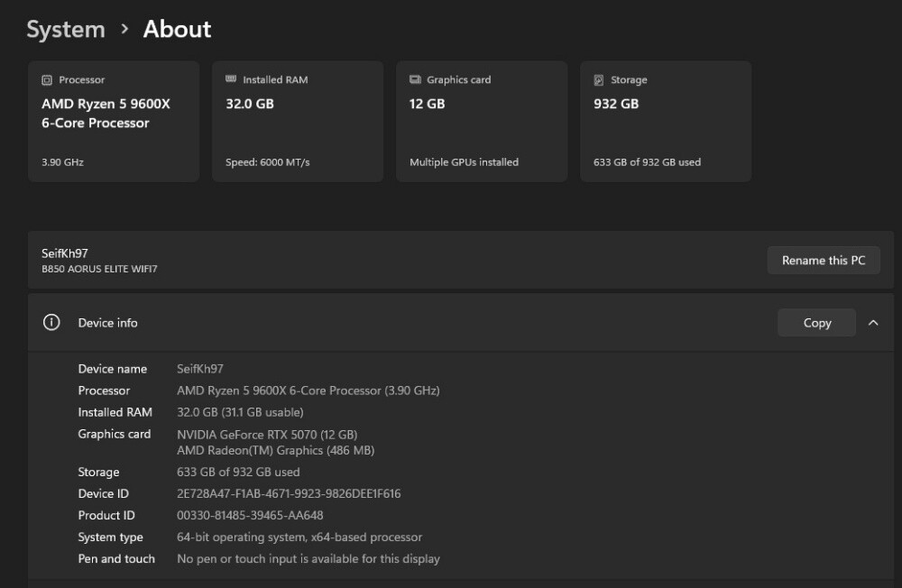This screenshot has height=588, width=902.
Task: Click the Storage drive icon
Action: (x=599, y=80)
